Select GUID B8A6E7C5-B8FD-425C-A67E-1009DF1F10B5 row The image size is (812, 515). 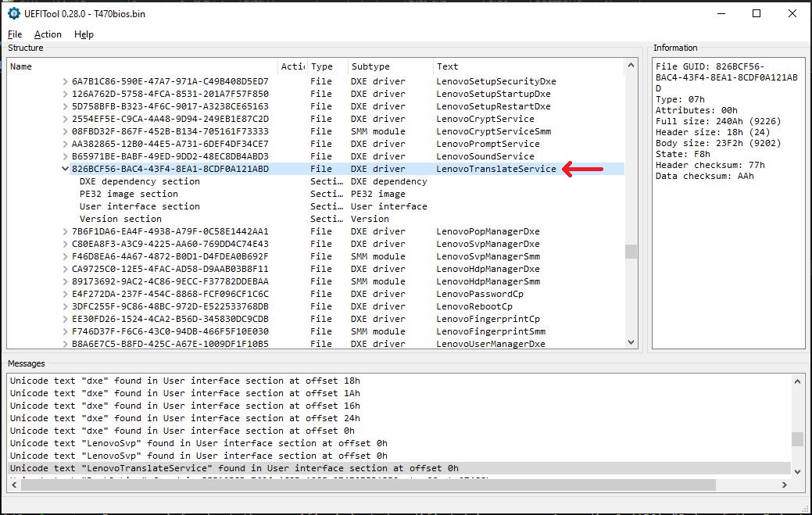tap(170, 344)
